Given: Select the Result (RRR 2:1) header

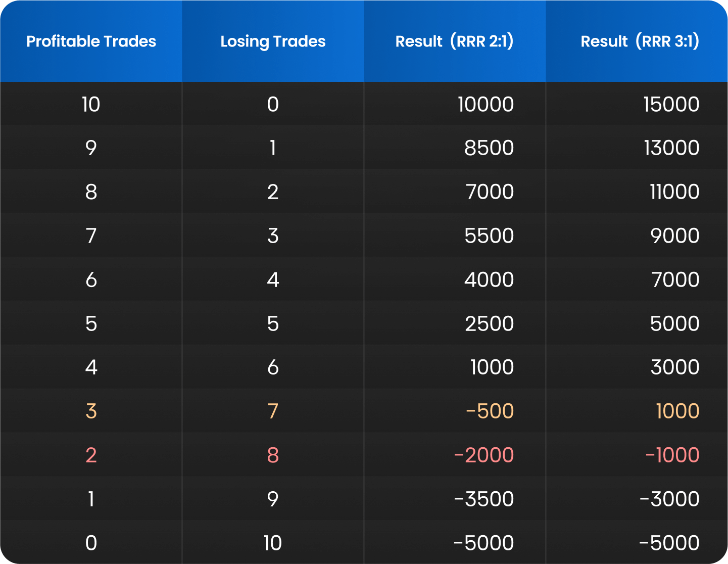Looking at the screenshot, I should click(454, 41).
